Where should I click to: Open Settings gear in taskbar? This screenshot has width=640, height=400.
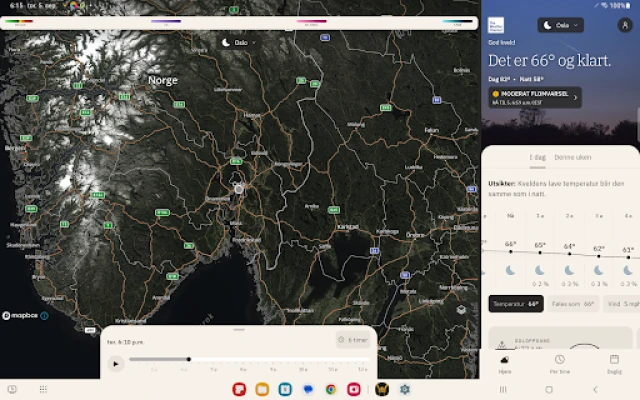pyautogui.click(x=405, y=389)
